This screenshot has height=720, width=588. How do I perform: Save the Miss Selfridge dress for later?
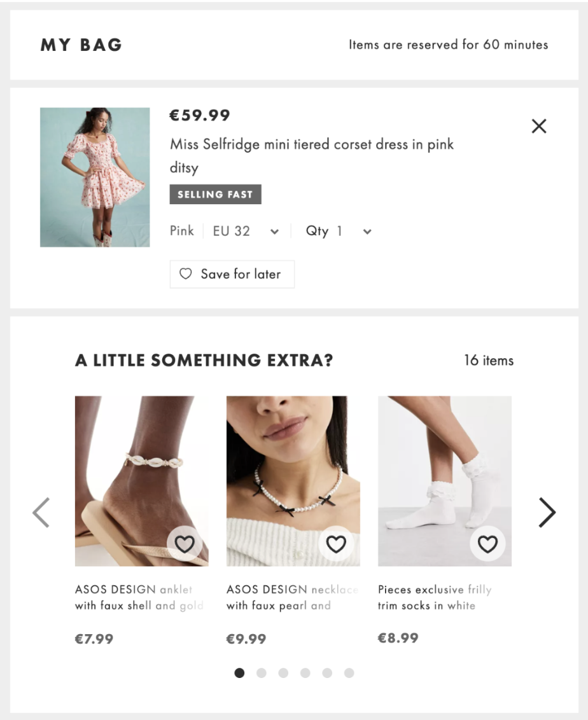pyautogui.click(x=232, y=274)
